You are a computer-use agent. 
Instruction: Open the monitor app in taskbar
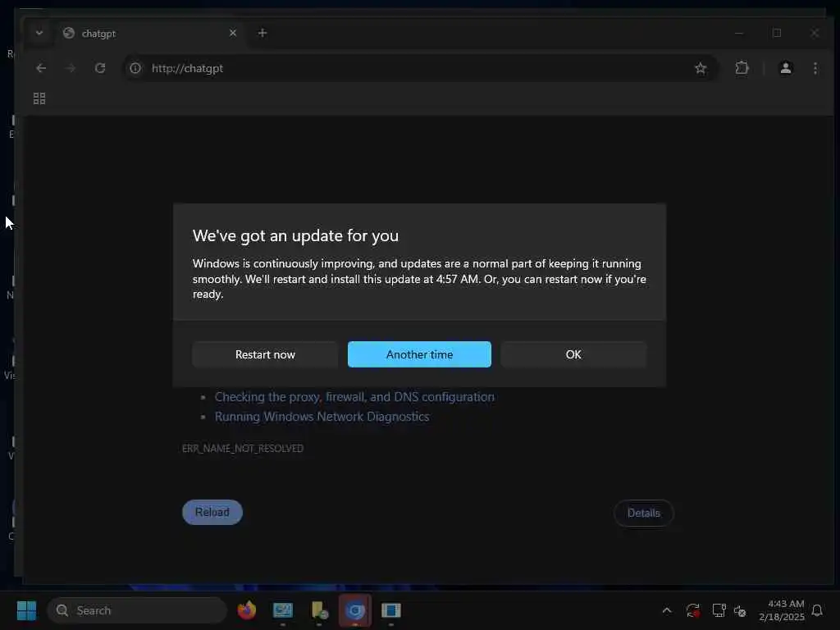click(283, 610)
